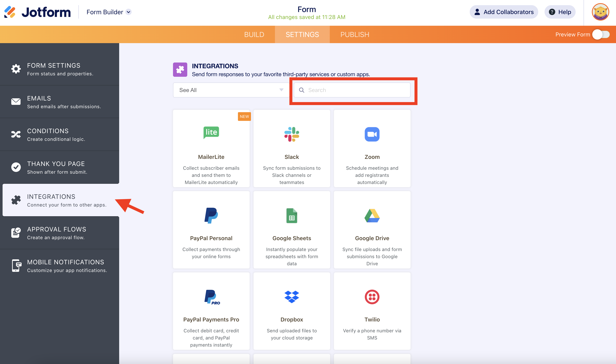Open the Form Builder dropdown chevron
The image size is (616, 364).
pyautogui.click(x=129, y=12)
